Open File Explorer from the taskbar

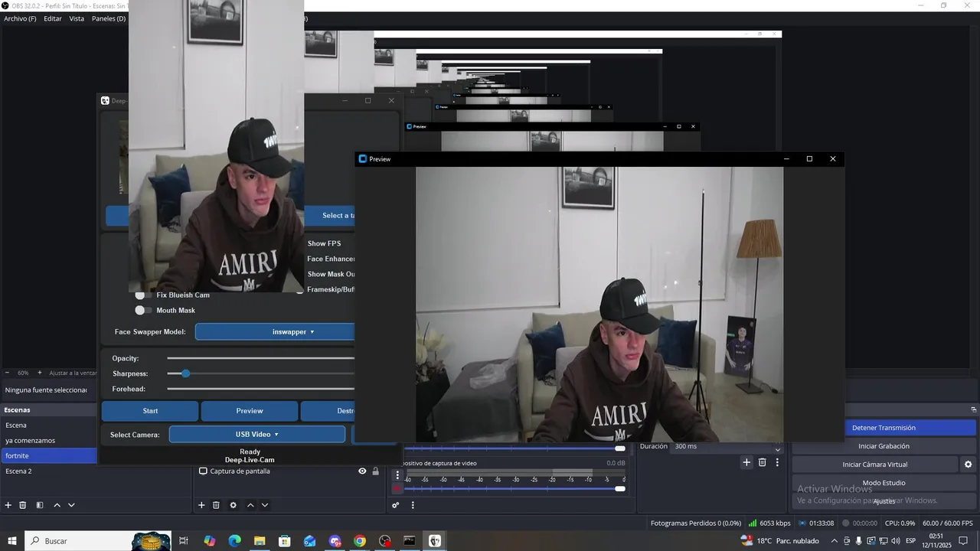pos(260,541)
